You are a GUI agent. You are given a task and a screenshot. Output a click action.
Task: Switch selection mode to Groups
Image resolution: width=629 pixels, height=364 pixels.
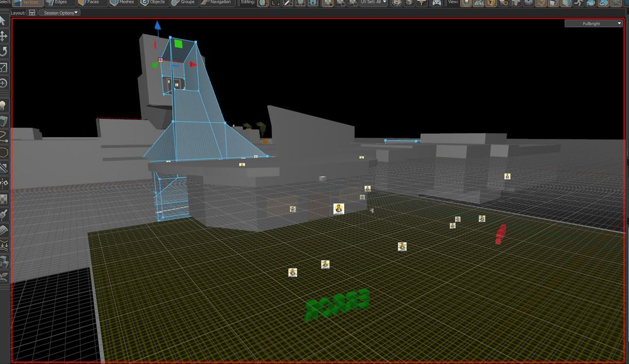183,3
